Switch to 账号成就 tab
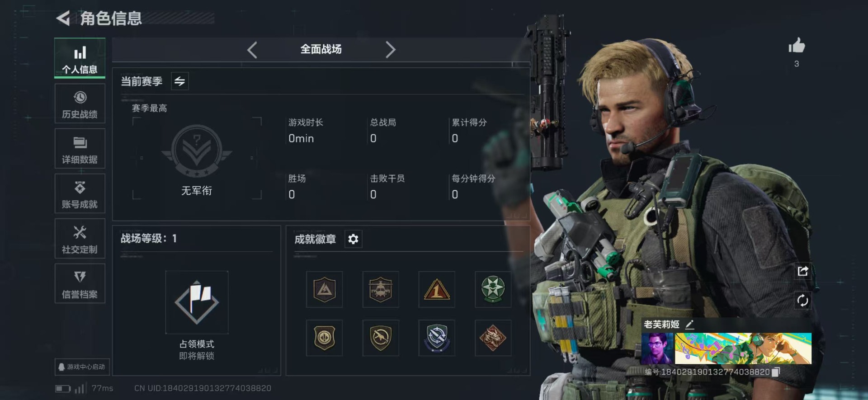This screenshot has height=400, width=868. 80,193
